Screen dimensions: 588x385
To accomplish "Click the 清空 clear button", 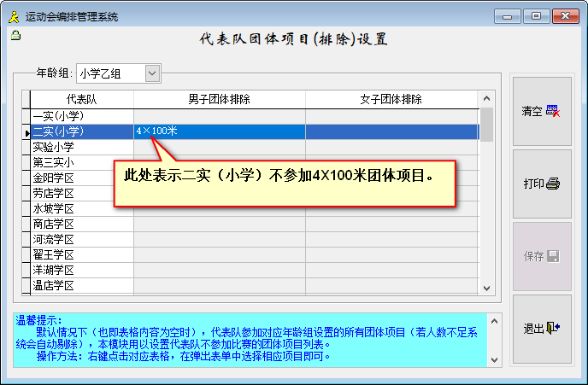I will (542, 111).
